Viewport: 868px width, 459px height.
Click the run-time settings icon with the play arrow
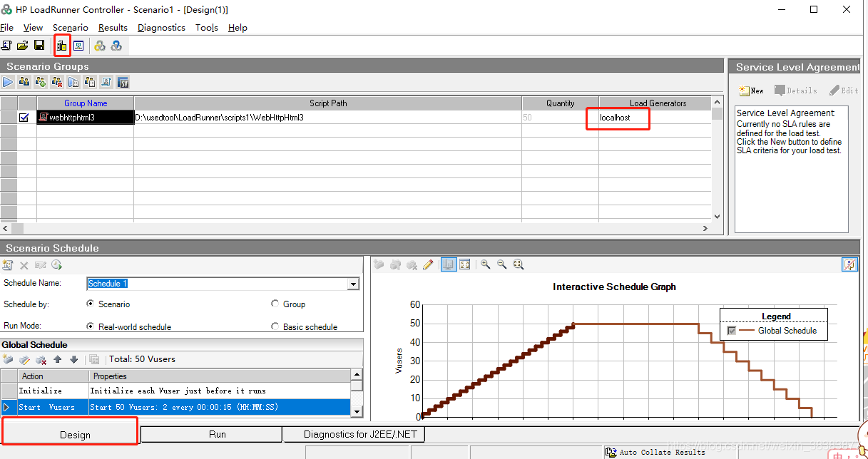(x=73, y=83)
